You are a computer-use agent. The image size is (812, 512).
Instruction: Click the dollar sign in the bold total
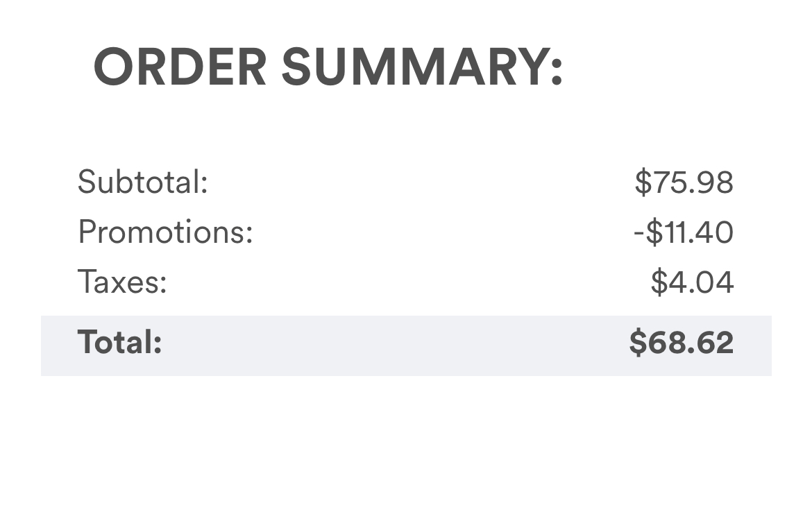tap(637, 343)
